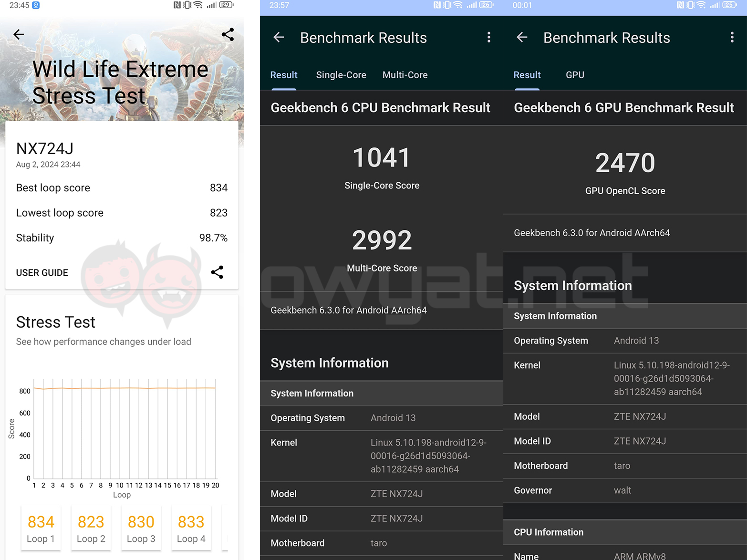
Task: Tap the 2470 GPU OpenCL Score value
Action: [625, 163]
